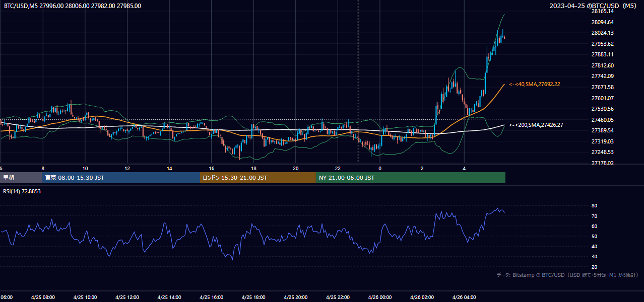Click price axis label 27248.53
The width and height of the screenshot is (644, 302).
click(x=603, y=152)
